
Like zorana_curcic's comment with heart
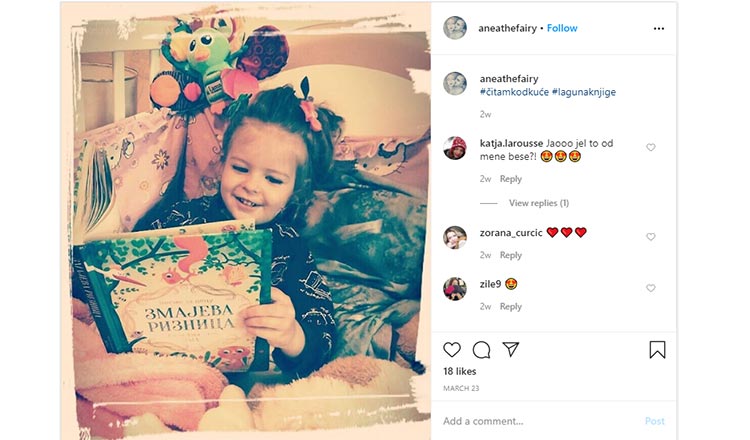[x=651, y=237]
